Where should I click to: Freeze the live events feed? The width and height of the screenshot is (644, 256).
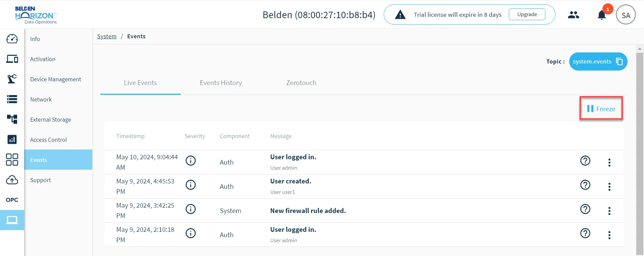click(601, 109)
